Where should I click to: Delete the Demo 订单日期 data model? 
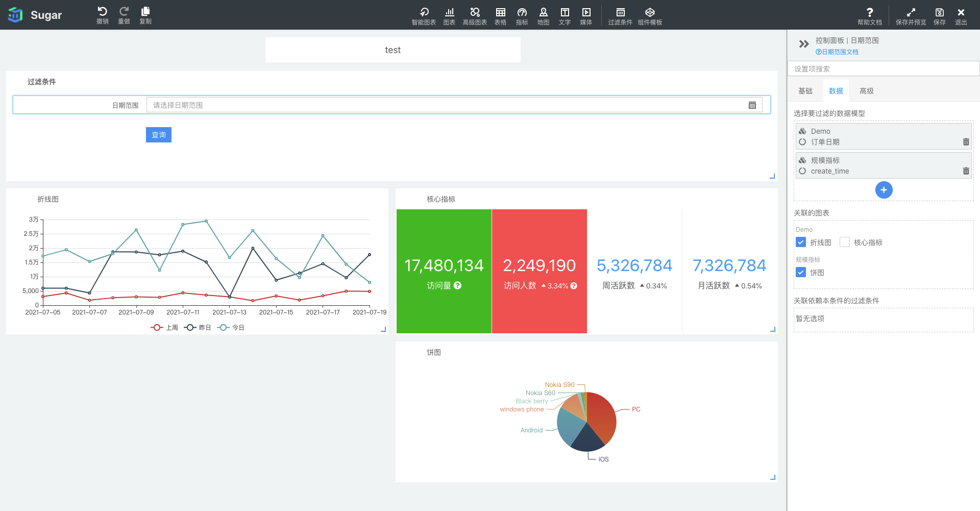click(966, 142)
